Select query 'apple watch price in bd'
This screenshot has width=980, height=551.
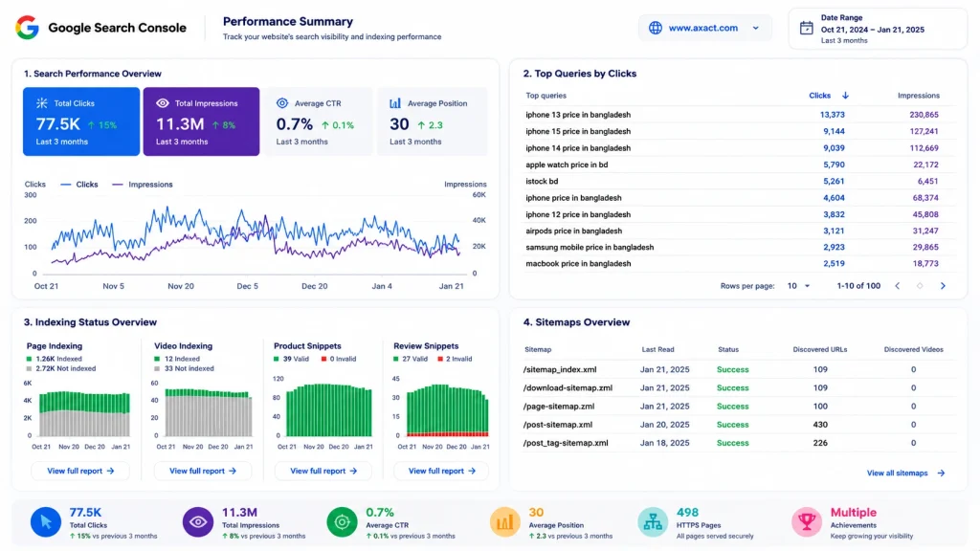pyautogui.click(x=567, y=165)
